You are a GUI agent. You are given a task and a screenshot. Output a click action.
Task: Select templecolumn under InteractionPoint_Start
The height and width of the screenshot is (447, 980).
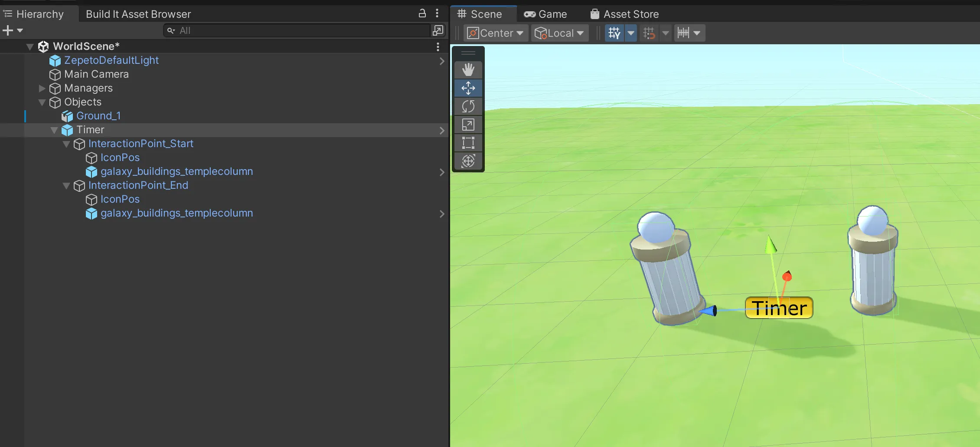176,171
